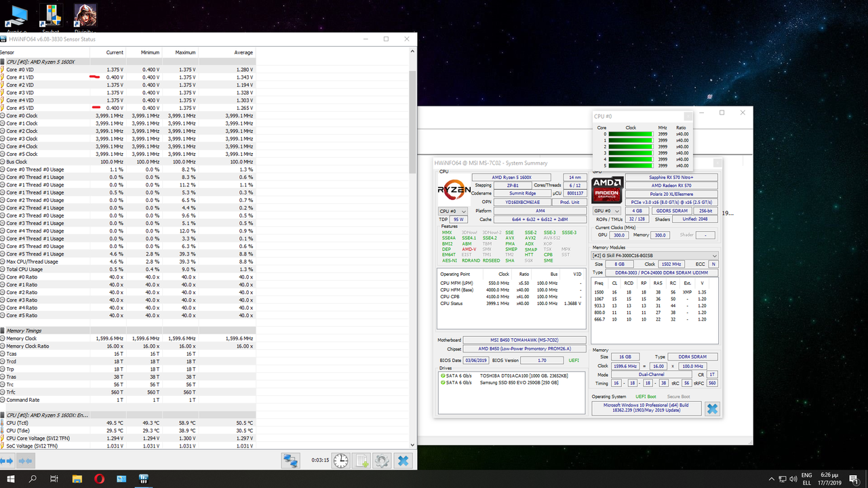Collapse the Memory Timings sensor group

(x=3, y=331)
